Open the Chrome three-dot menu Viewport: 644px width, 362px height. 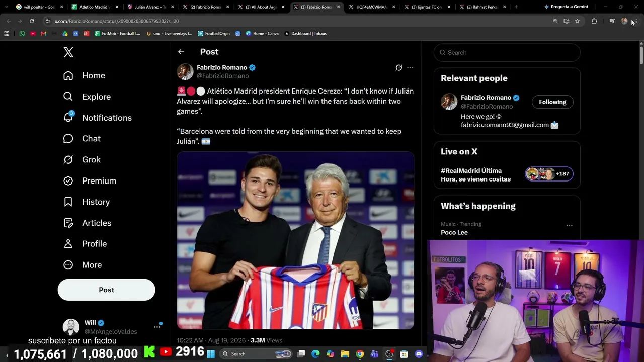coord(635,21)
